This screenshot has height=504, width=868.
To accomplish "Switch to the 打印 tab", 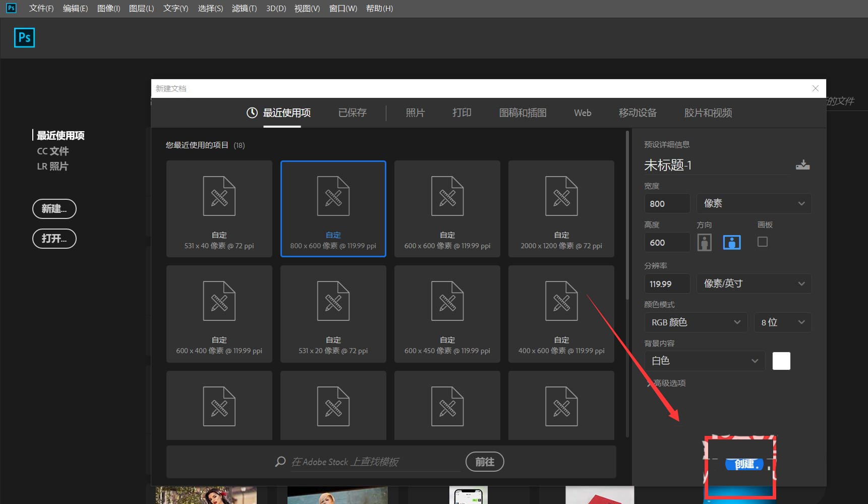I will 461,113.
